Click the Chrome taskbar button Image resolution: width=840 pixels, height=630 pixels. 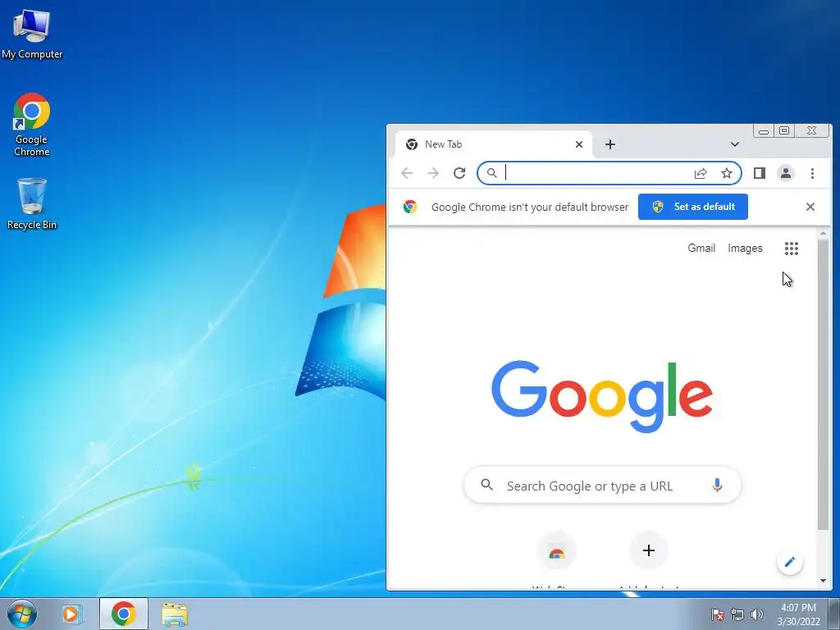[x=123, y=614]
